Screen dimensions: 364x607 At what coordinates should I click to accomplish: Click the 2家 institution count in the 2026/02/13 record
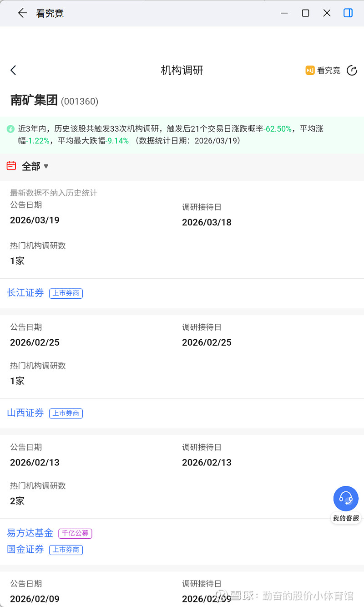[x=17, y=501]
